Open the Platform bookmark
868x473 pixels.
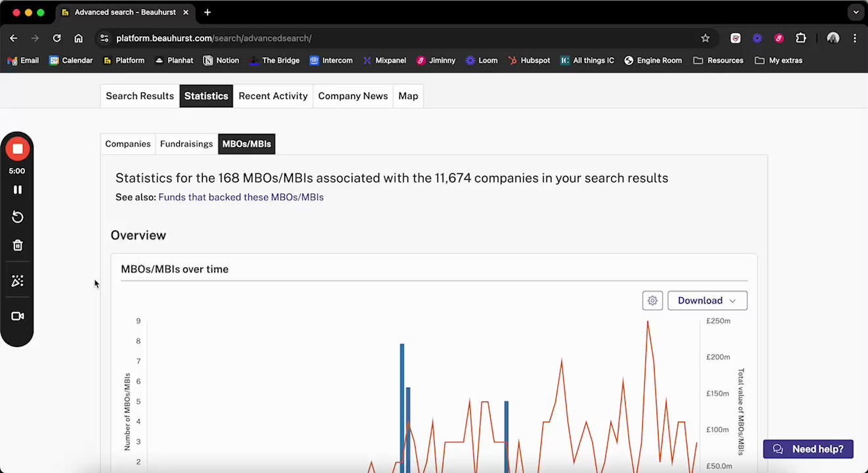[123, 60]
